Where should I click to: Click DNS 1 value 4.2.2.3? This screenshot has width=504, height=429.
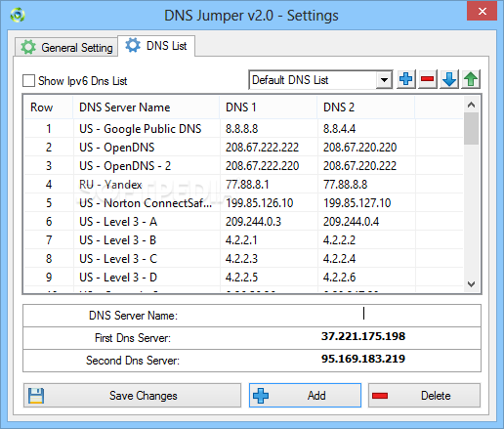pyautogui.click(x=241, y=259)
